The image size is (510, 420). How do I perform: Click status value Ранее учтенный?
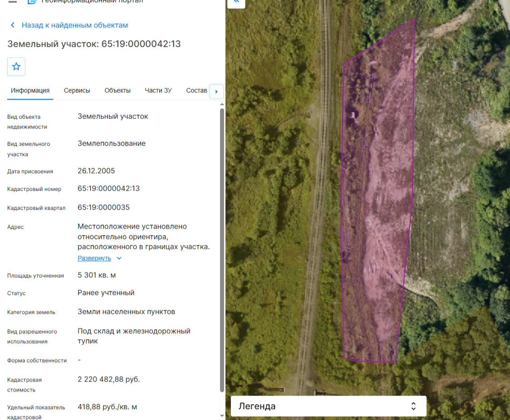pyautogui.click(x=106, y=293)
